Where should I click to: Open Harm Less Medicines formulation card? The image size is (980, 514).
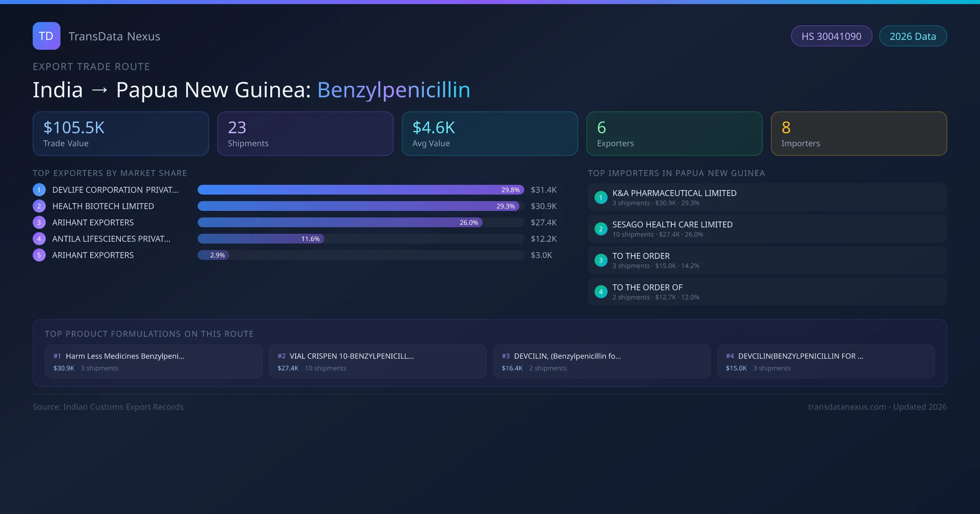(154, 361)
